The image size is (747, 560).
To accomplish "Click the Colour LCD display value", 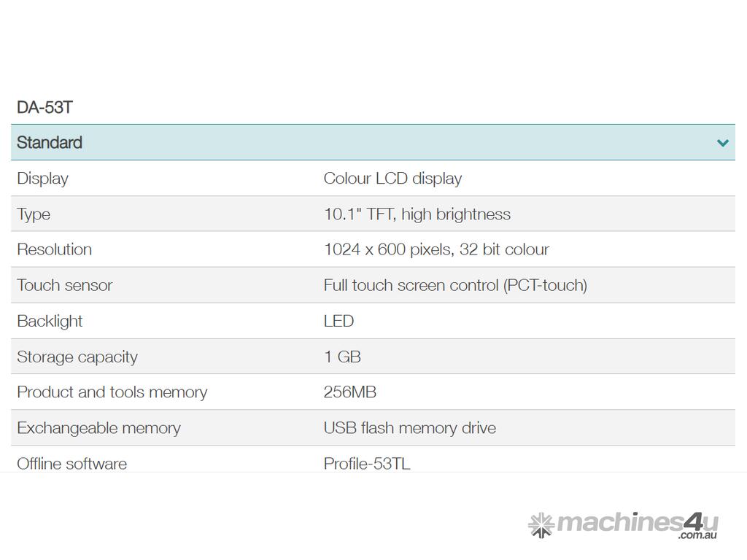I will (392, 179).
